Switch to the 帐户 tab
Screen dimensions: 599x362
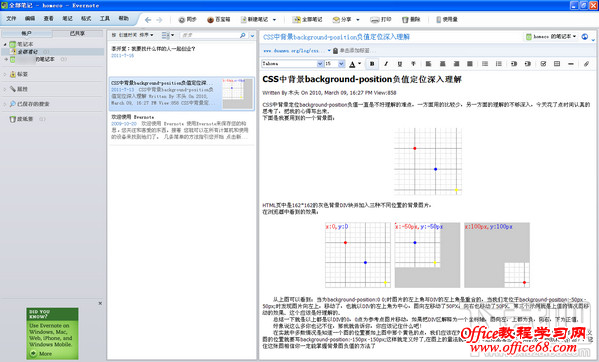tap(26, 34)
